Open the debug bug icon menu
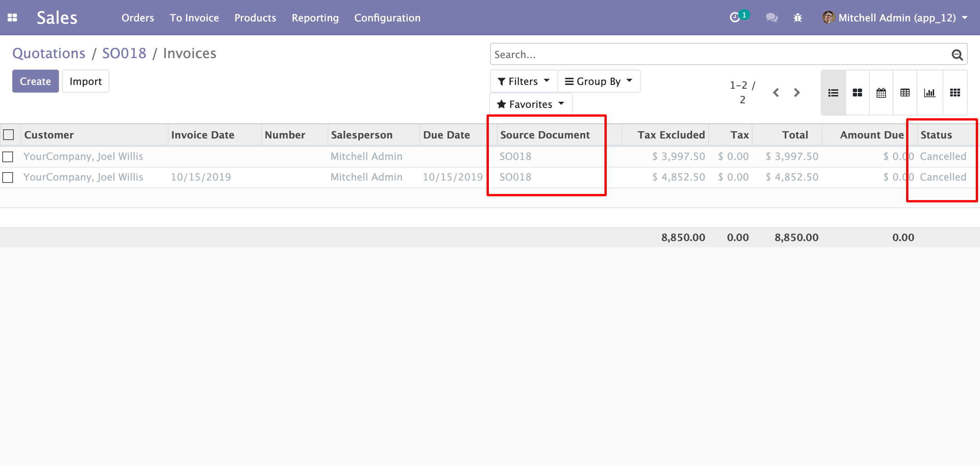The image size is (980, 466). point(798,18)
